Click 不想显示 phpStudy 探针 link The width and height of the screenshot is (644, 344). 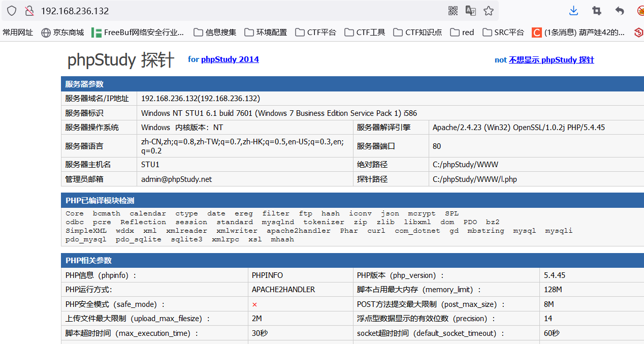coord(551,60)
